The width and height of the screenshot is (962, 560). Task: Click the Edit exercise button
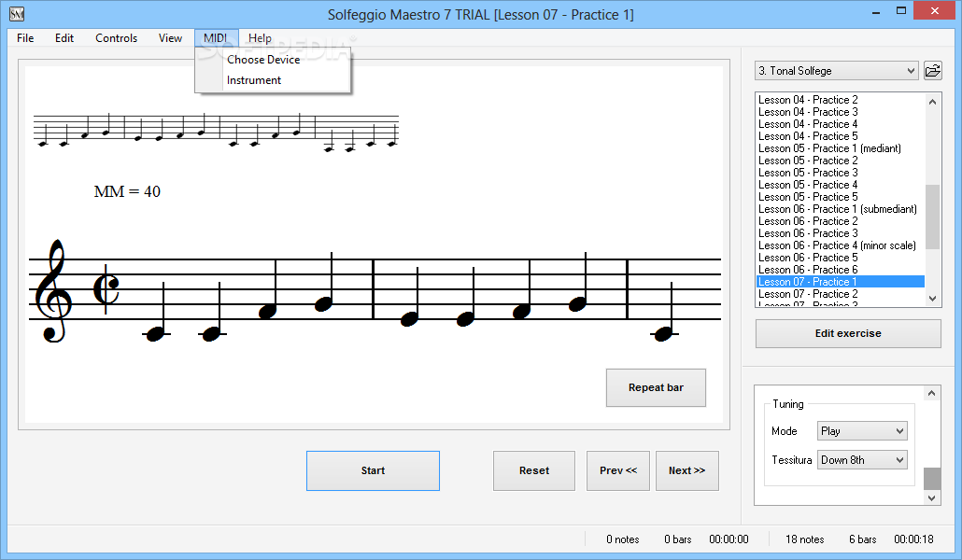(x=848, y=334)
